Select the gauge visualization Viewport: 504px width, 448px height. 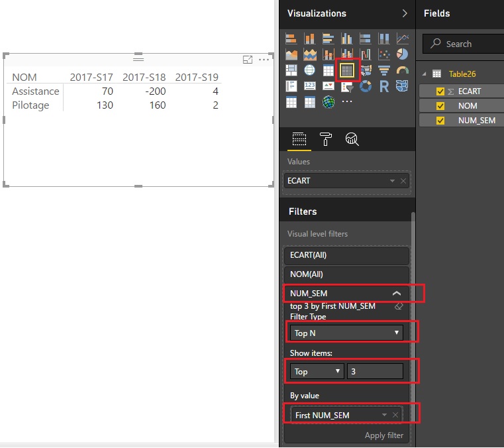(403, 70)
